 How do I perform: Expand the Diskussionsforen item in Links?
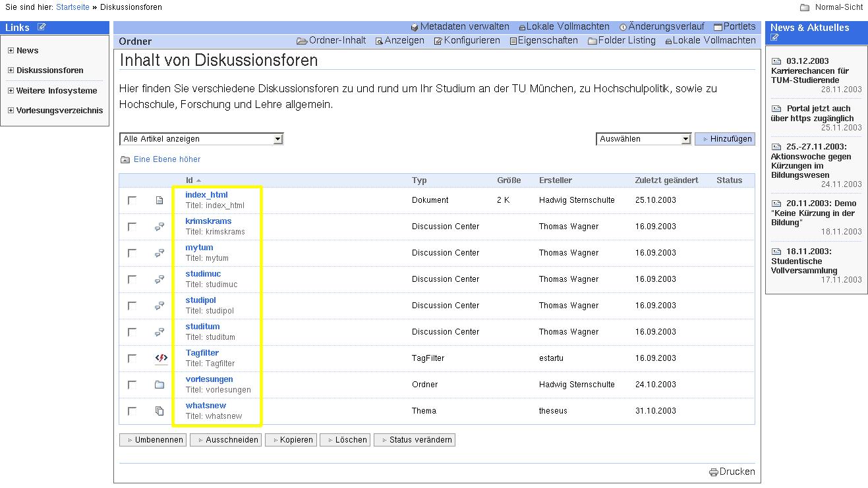(11, 70)
